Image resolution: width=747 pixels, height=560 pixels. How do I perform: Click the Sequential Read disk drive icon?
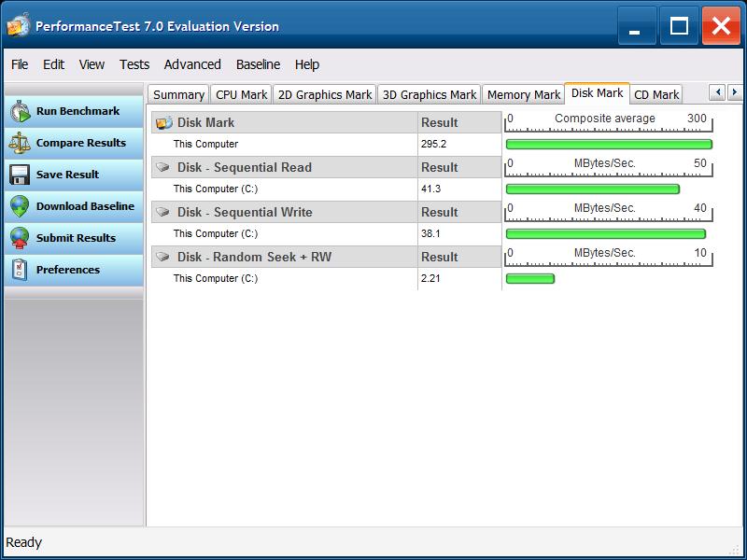tap(162, 167)
